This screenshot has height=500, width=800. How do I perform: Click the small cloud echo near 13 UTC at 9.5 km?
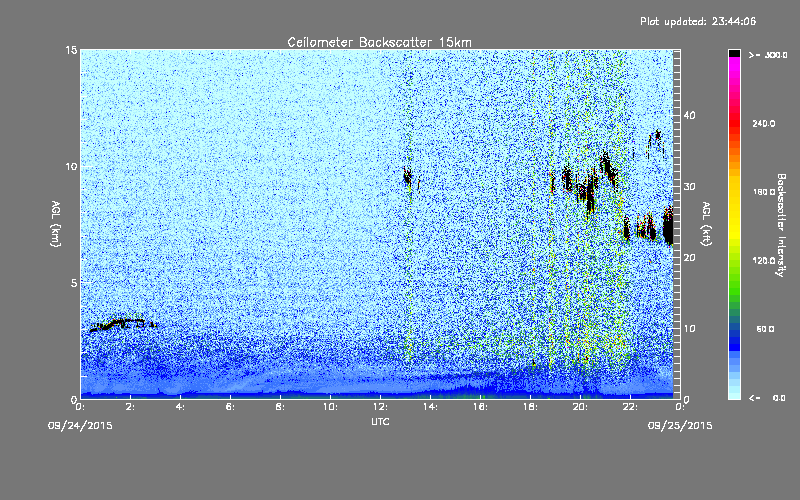pos(409,178)
